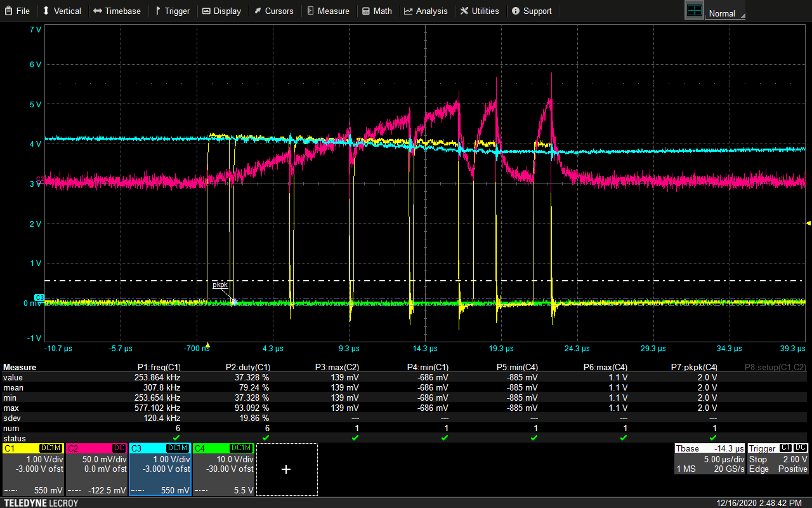Click the P1:freq(C1) measurement column header
Image resolution: width=812 pixels, height=508 pixels.
pyautogui.click(x=159, y=367)
